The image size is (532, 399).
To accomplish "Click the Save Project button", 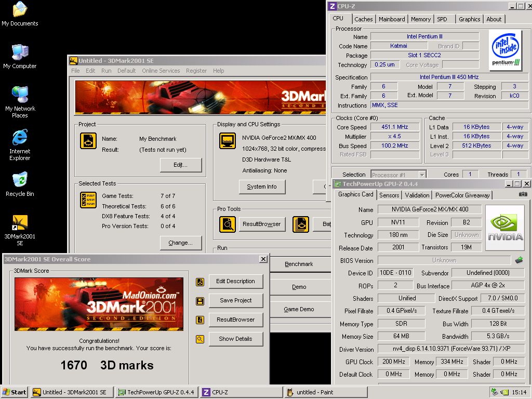I will (236, 301).
